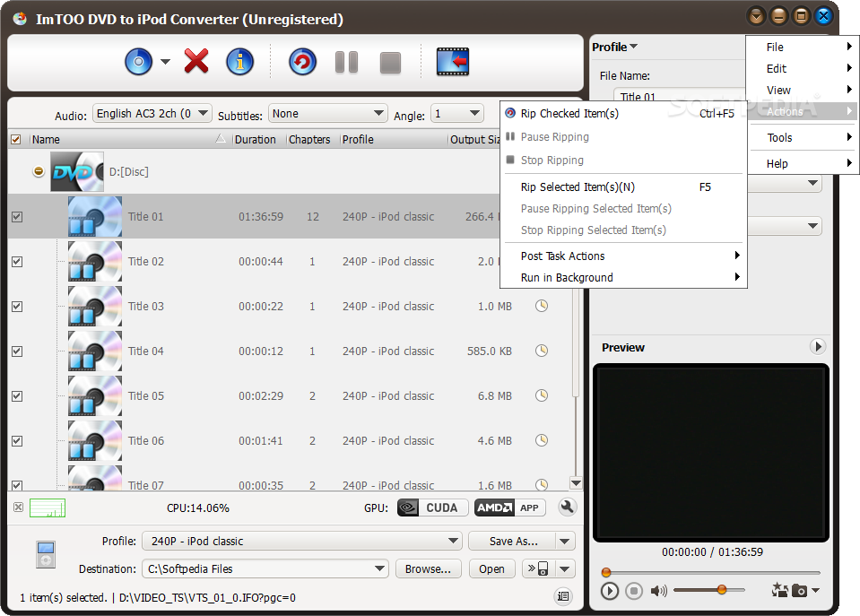
Task: Uncheck the Title 07 checkbox
Action: [17, 485]
